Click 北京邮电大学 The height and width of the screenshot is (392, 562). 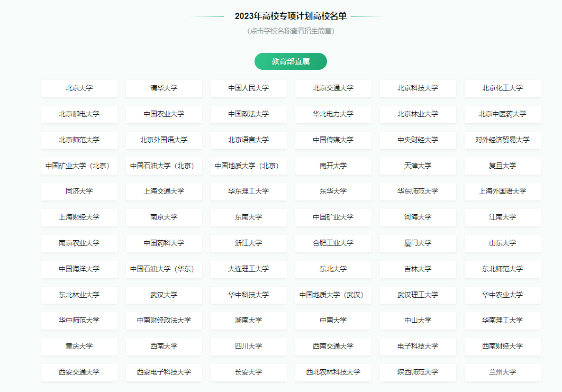click(x=79, y=114)
